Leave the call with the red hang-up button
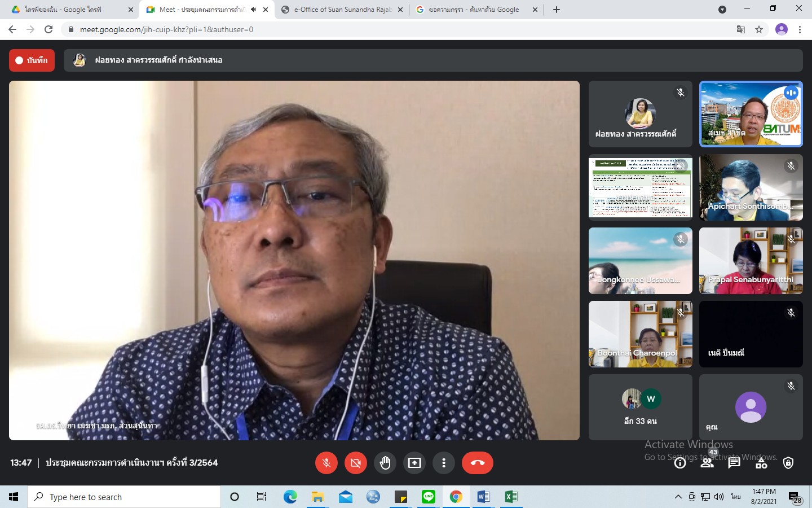The height and width of the screenshot is (508, 812). coord(477,463)
